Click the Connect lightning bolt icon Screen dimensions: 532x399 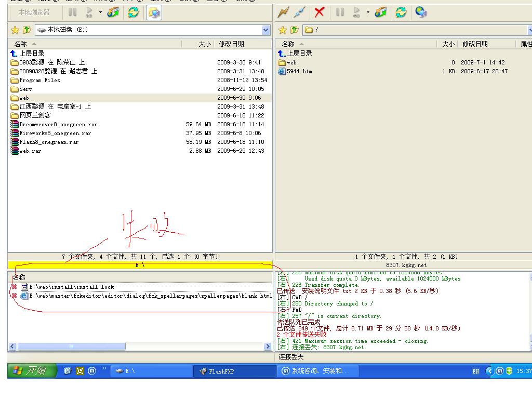[283, 12]
